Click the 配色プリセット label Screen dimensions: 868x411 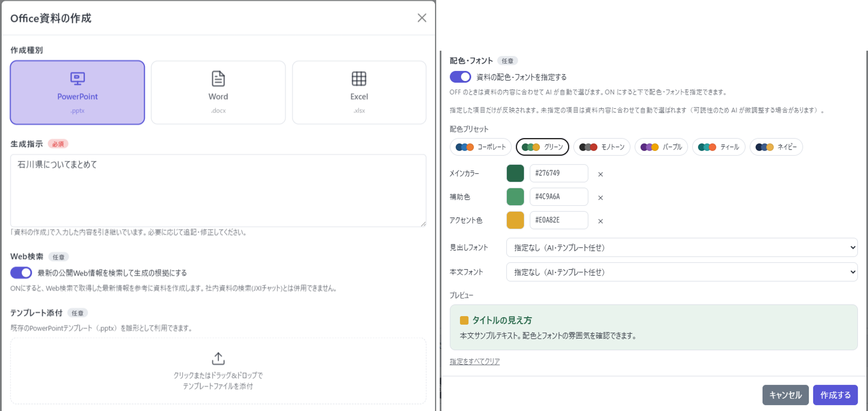[x=469, y=129]
